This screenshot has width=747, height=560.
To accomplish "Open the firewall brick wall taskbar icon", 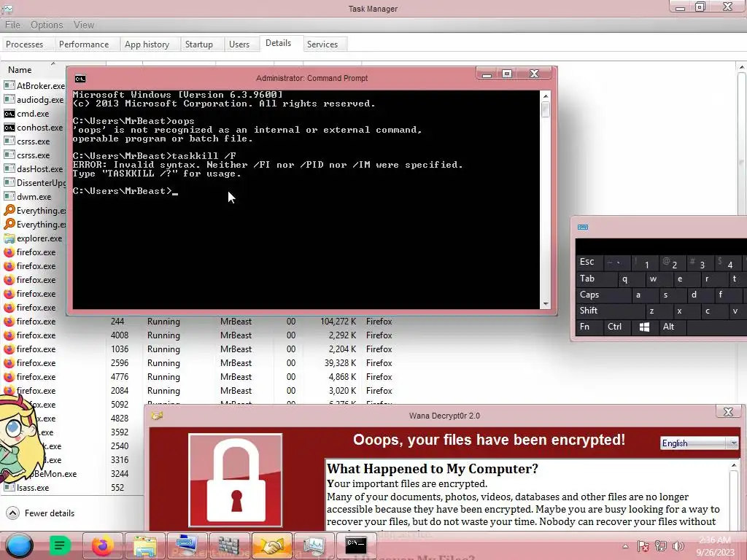I will [x=230, y=545].
